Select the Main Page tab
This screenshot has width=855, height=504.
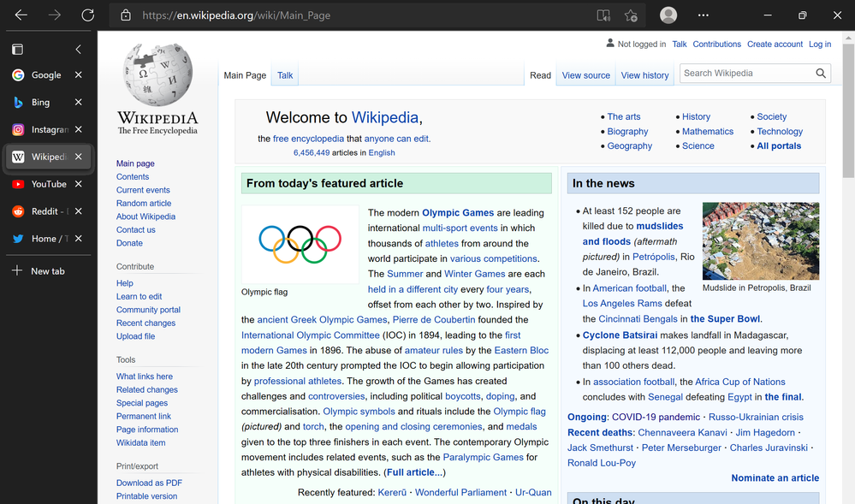[x=245, y=75]
